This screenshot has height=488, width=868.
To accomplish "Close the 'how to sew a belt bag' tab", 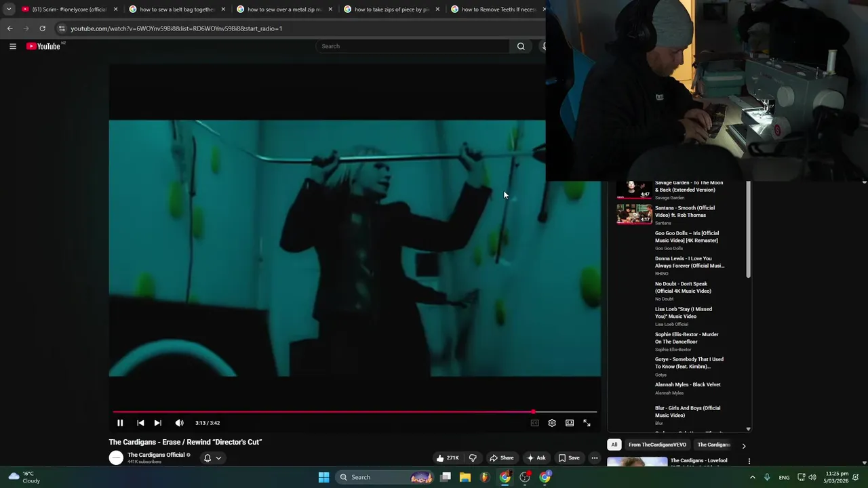I will [223, 9].
